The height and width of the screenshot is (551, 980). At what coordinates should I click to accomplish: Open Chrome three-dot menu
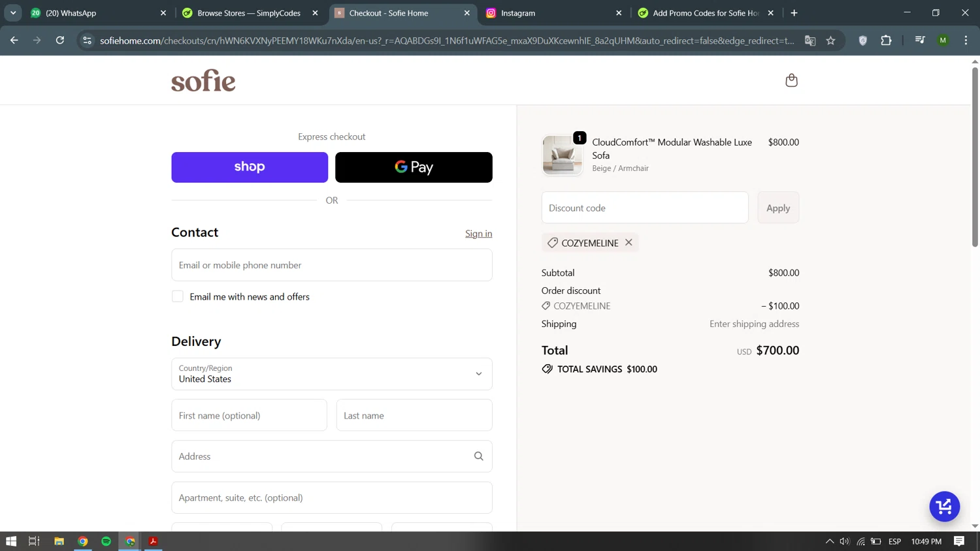(x=966, y=40)
